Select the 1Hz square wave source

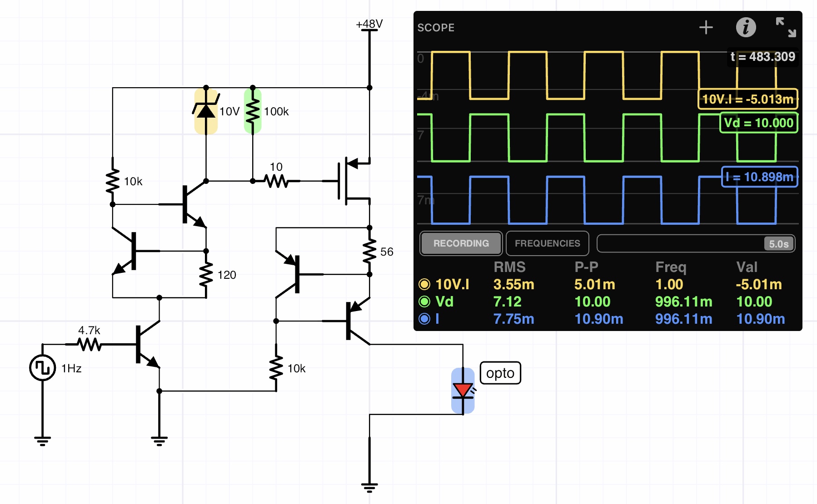click(x=42, y=367)
